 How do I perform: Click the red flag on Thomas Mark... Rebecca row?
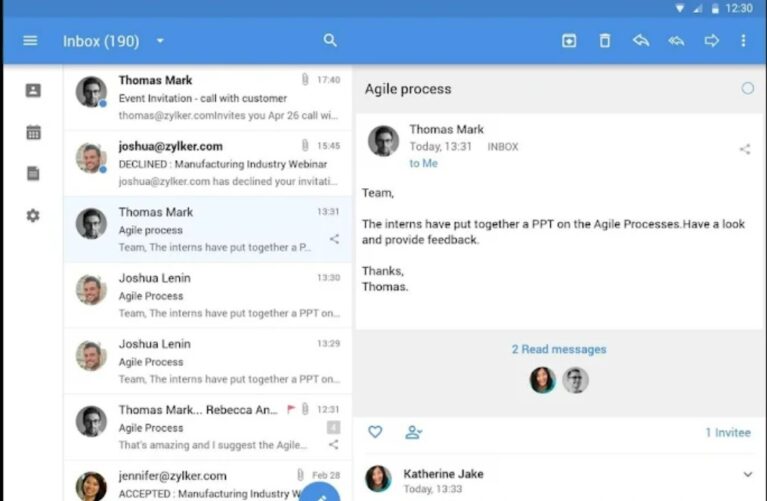tap(291, 409)
